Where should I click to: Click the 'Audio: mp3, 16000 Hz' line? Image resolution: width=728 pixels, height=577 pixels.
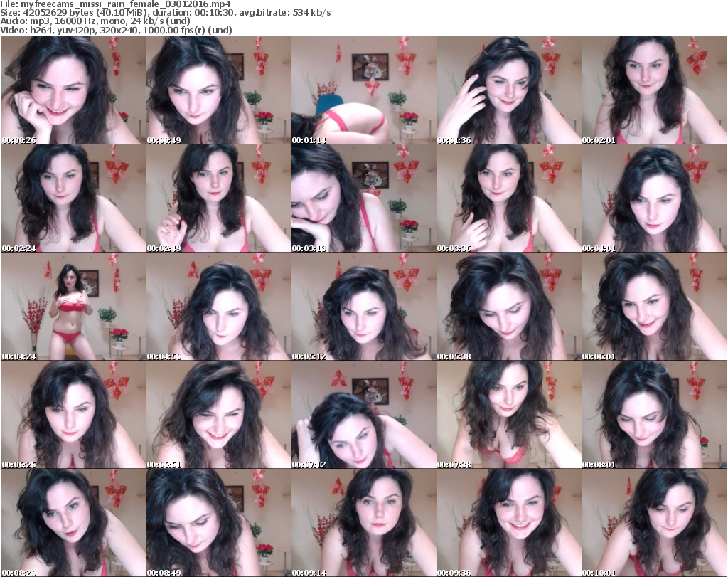[95, 21]
